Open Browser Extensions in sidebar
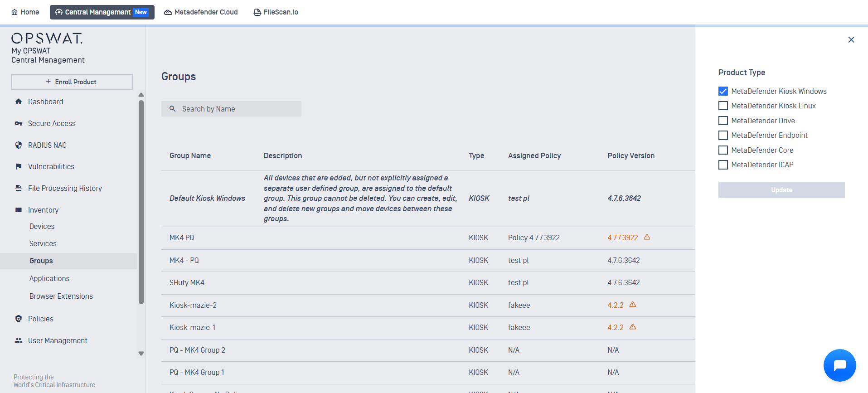The height and width of the screenshot is (393, 868). pos(61,296)
